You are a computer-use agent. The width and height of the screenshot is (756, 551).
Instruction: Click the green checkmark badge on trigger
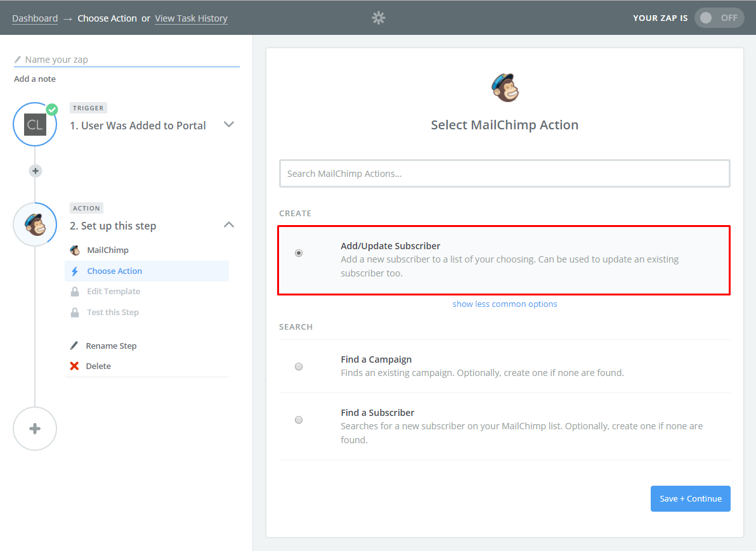tap(52, 110)
